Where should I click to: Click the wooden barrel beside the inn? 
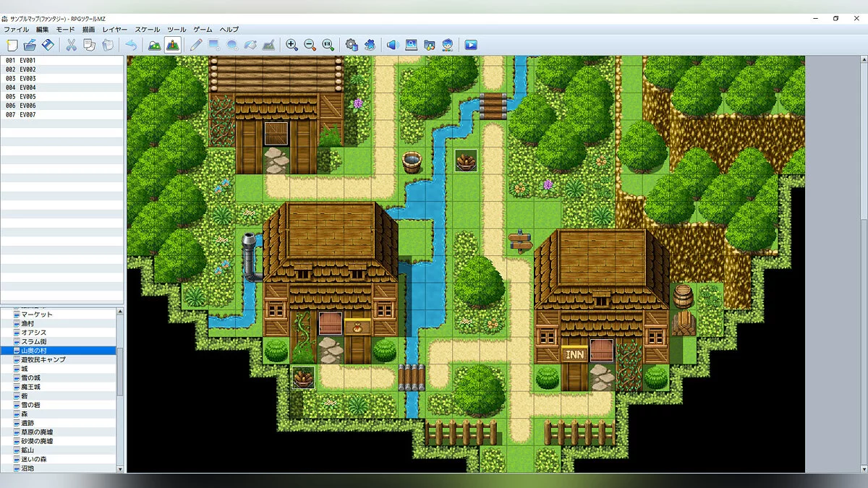(683, 296)
